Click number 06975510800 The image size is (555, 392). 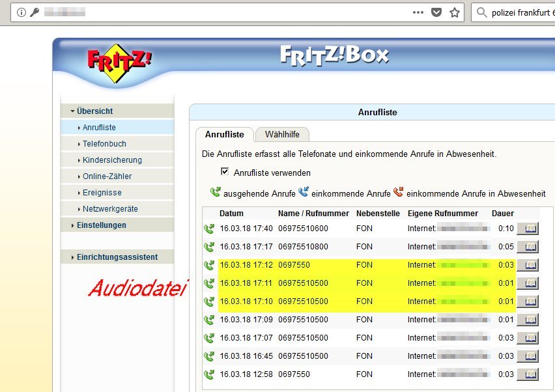[303, 247]
